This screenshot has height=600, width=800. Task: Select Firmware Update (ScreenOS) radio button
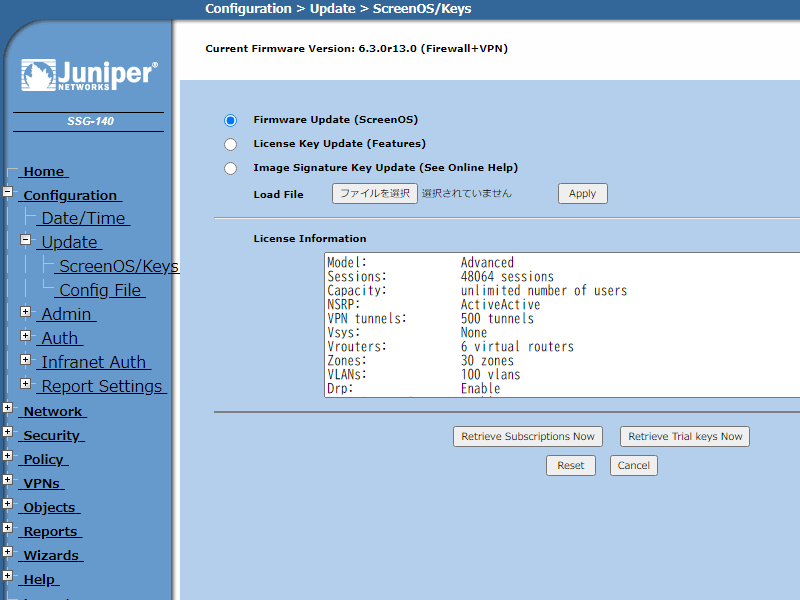tap(231, 120)
